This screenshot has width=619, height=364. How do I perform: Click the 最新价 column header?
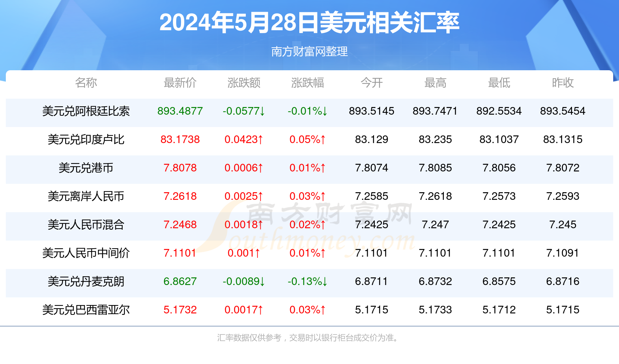point(180,83)
